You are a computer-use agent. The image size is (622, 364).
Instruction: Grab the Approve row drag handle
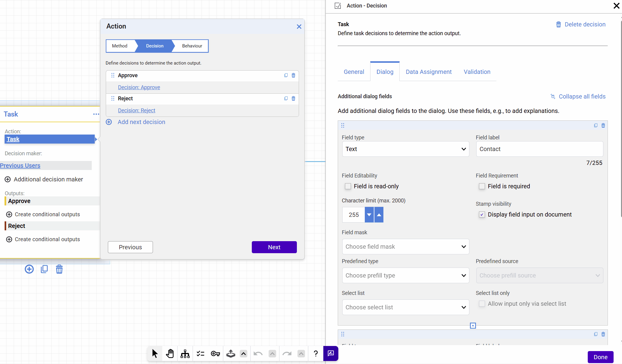(113, 75)
